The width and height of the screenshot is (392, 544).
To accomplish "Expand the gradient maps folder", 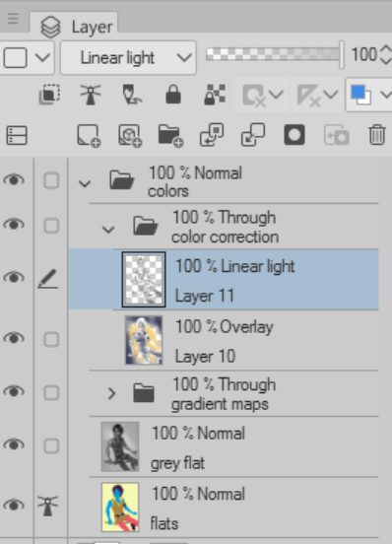I will [x=111, y=393].
